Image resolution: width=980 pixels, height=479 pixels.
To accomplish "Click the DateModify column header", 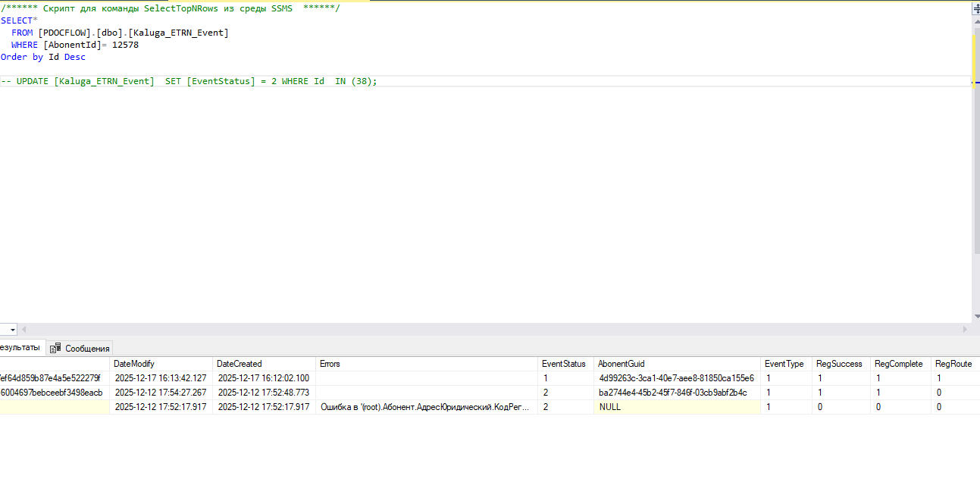I will [134, 364].
